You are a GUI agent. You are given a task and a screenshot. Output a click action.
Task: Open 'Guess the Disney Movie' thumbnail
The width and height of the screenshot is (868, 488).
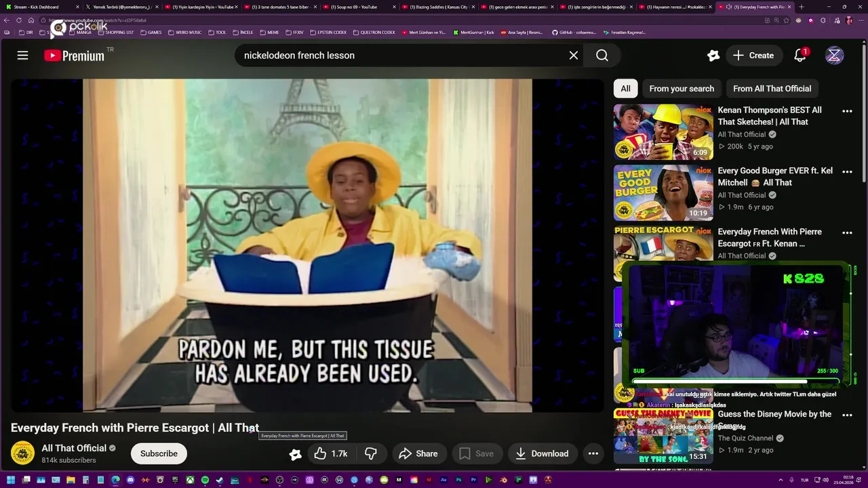tap(663, 436)
